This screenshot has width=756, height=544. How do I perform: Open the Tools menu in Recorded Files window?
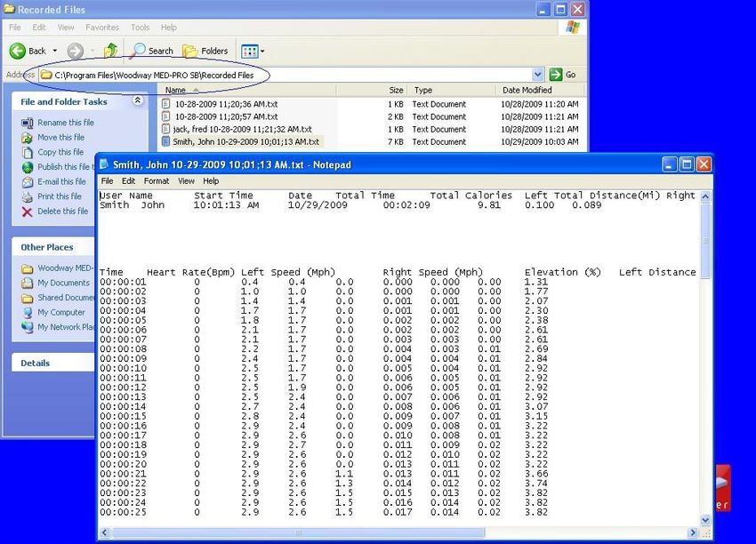(141, 28)
